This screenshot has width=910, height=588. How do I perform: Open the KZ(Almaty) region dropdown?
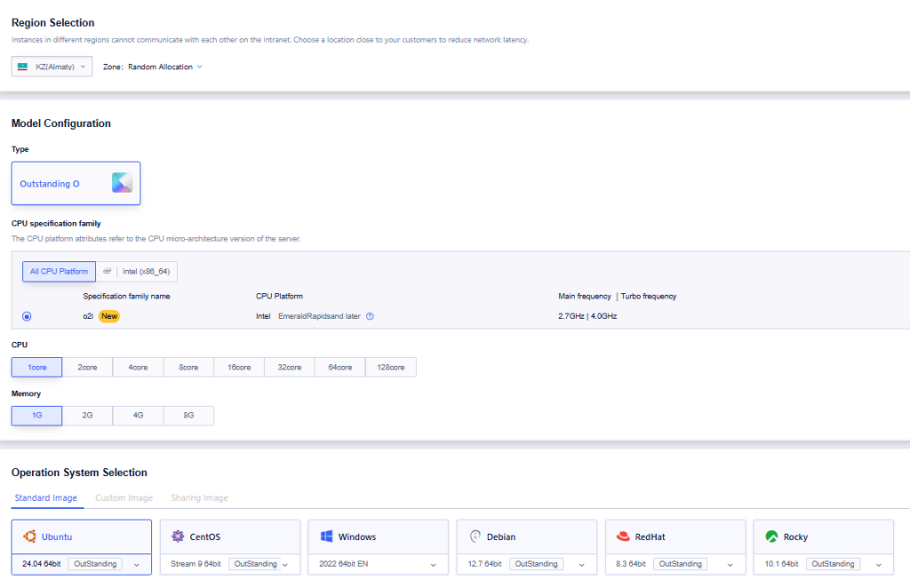point(52,67)
